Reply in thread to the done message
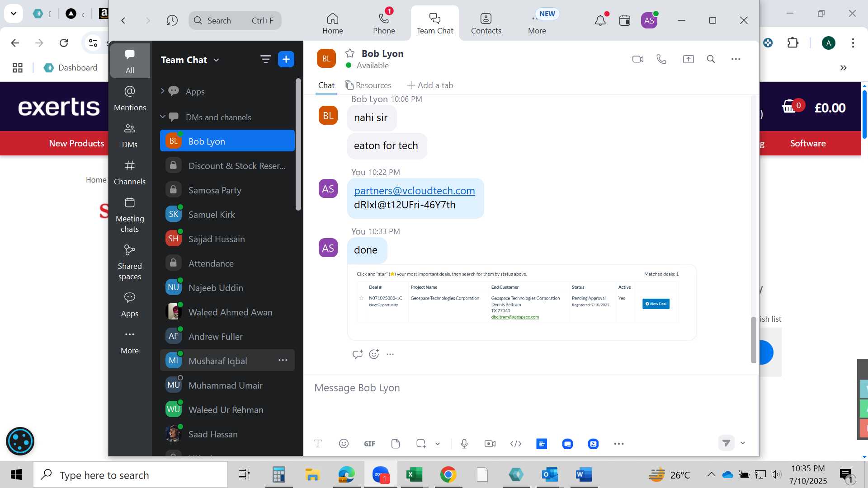Image resolution: width=868 pixels, height=488 pixels. 358,354
